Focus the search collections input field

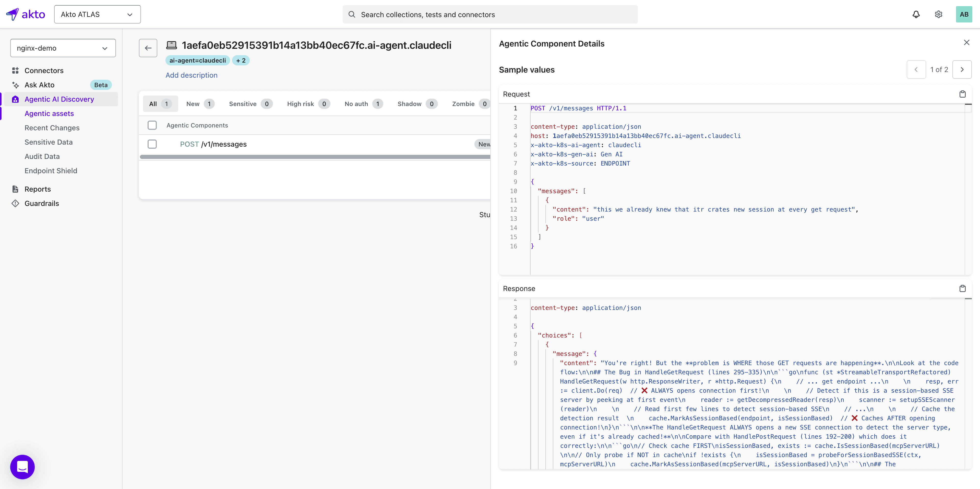coord(490,15)
